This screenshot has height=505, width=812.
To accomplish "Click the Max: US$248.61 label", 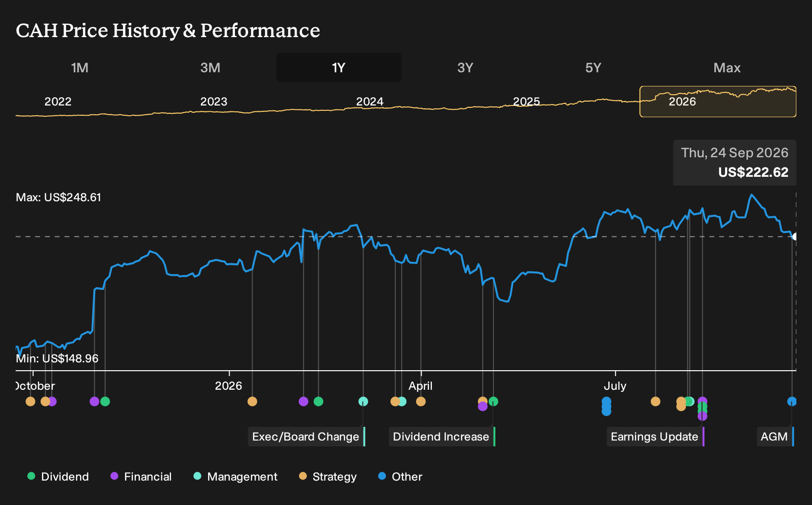I will pos(59,197).
